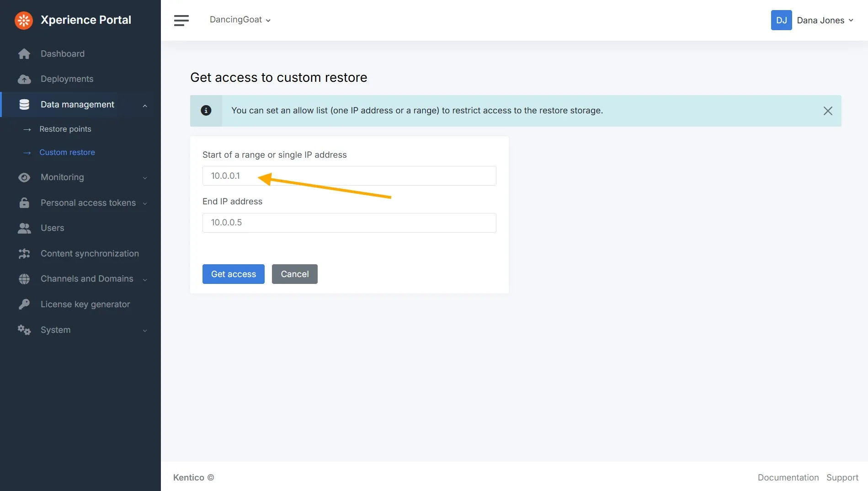Click the Deployments cloud icon

pos(24,79)
